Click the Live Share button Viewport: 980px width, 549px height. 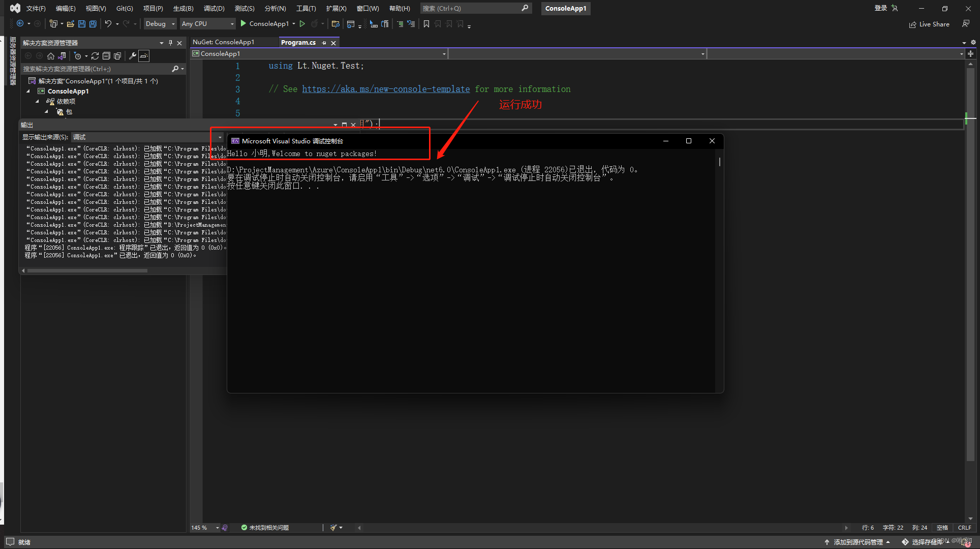pos(929,24)
